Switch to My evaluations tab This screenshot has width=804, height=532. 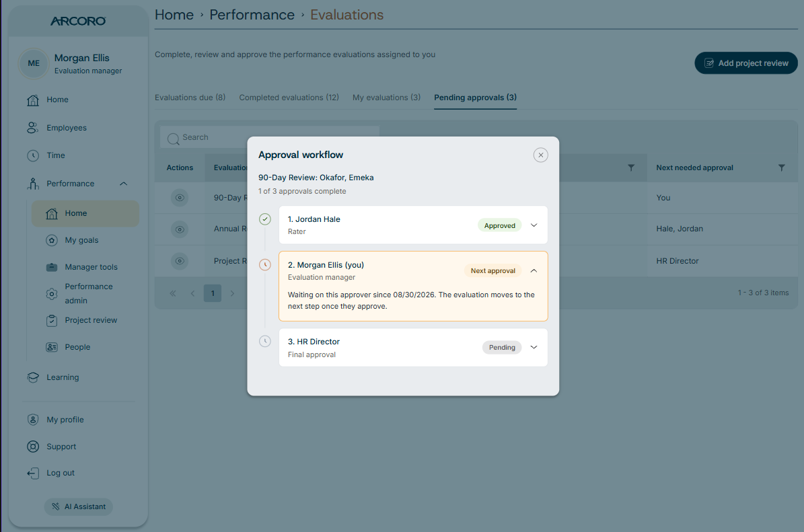pyautogui.click(x=387, y=98)
